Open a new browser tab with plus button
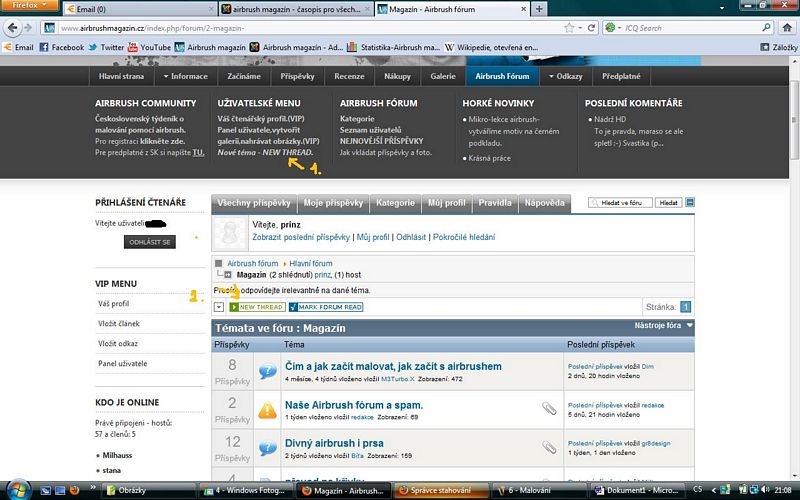 pos(540,9)
